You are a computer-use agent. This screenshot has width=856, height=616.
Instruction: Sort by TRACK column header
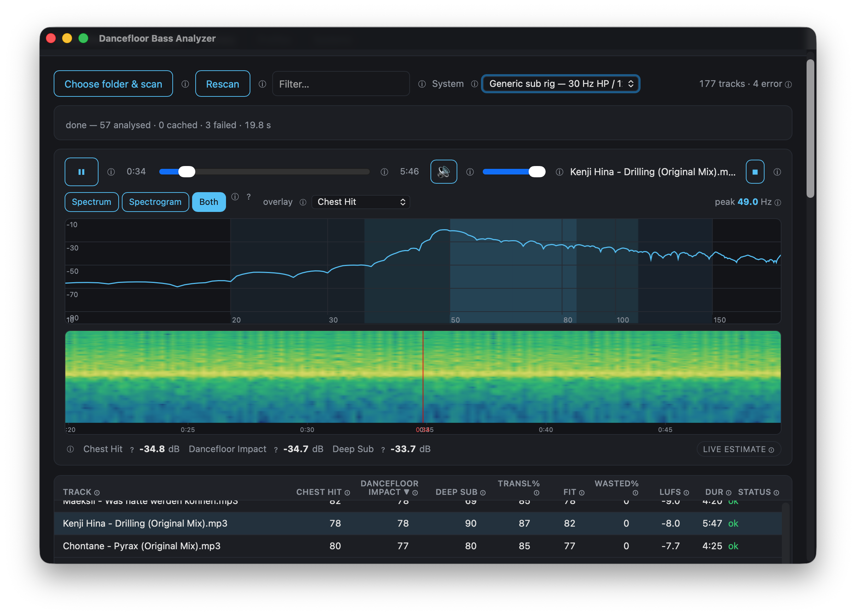[77, 492]
